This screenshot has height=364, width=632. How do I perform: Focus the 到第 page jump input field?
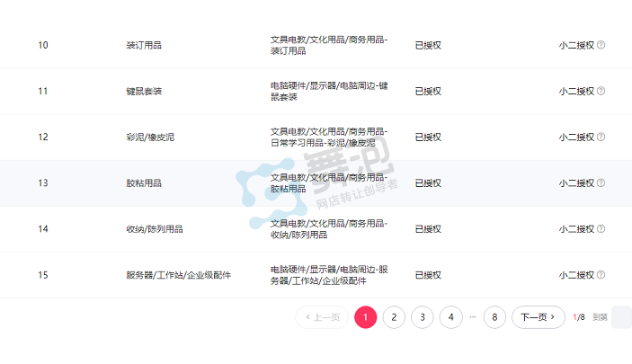click(621, 317)
